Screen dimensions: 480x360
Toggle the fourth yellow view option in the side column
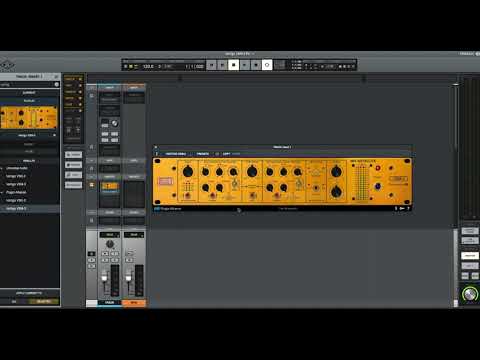(73, 98)
